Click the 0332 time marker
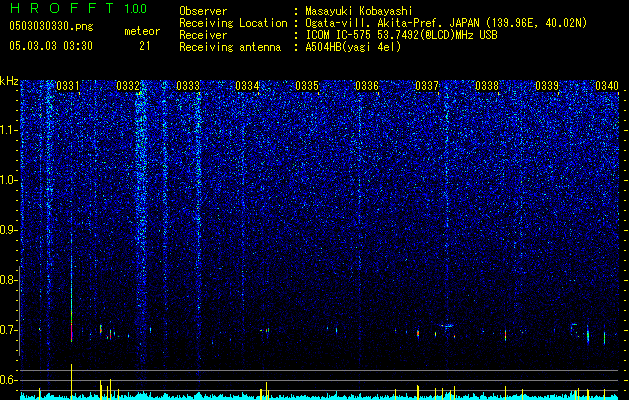This screenshot has height=400, width=629. point(128,86)
